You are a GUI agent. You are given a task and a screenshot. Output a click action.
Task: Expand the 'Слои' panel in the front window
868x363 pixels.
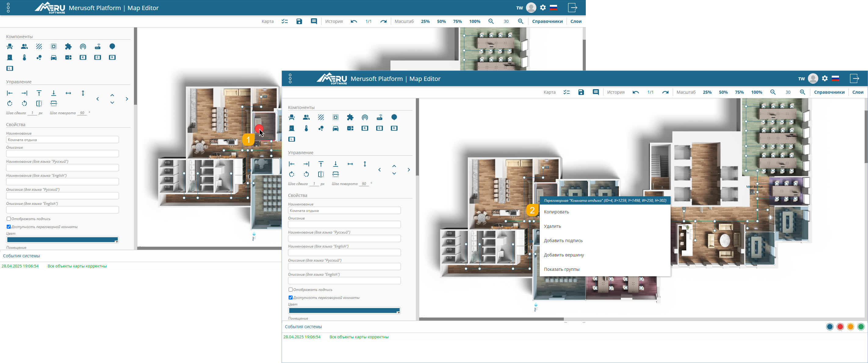pyautogui.click(x=858, y=92)
